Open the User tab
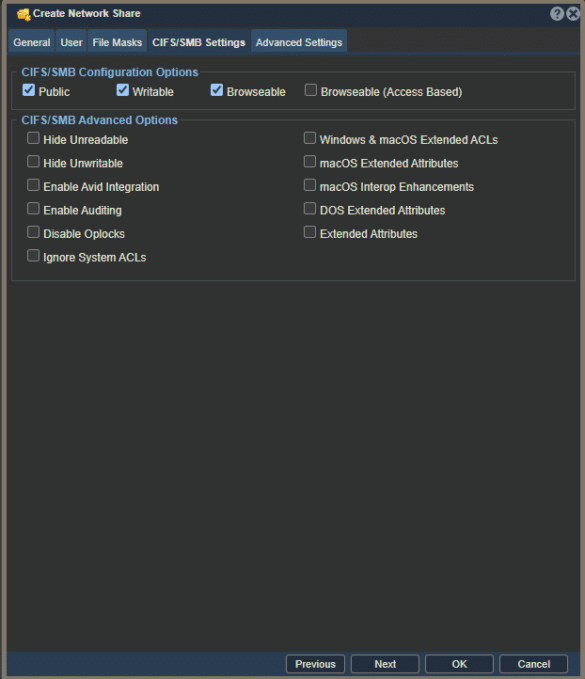 pos(71,42)
